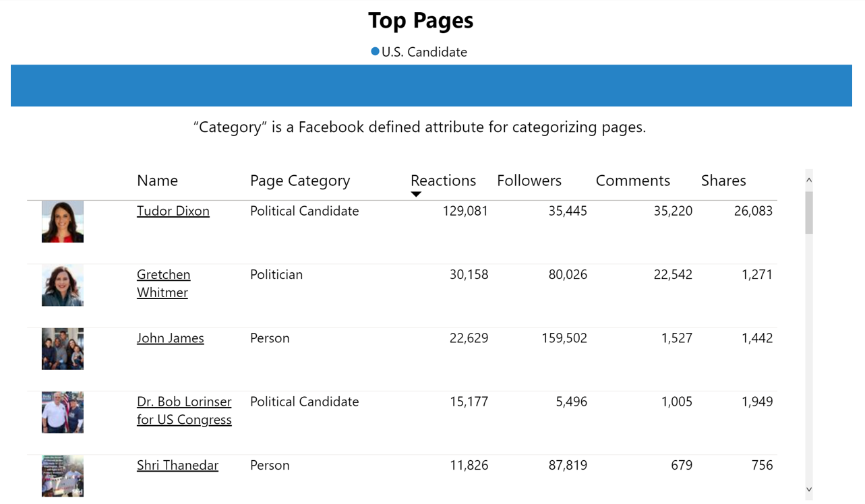Open John James page link
Screen dimensions: 865x504
170,338
